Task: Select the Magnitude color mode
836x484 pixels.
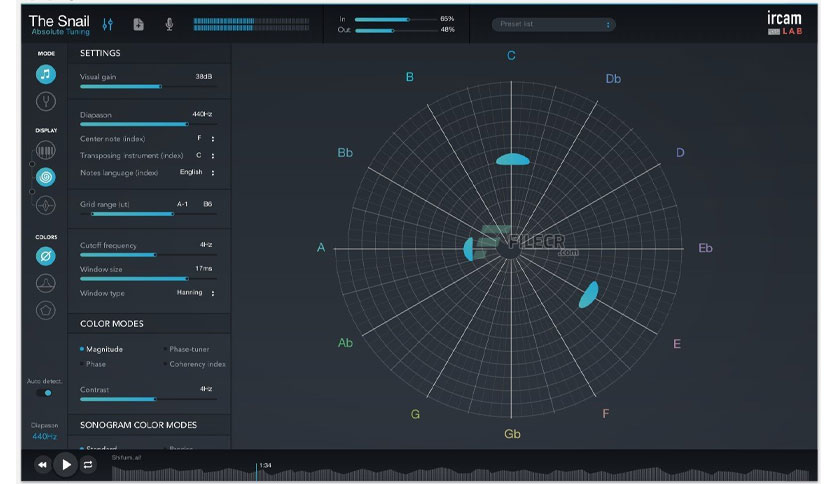Action: [x=101, y=349]
